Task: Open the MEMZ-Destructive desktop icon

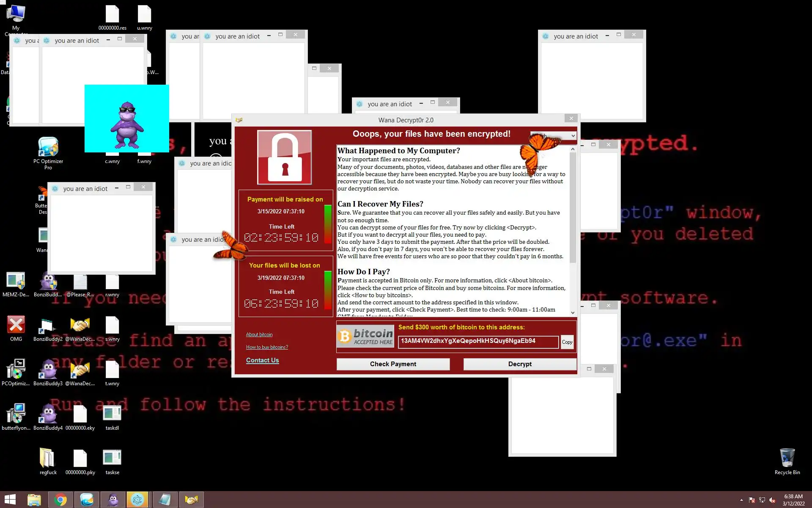Action: point(16,282)
